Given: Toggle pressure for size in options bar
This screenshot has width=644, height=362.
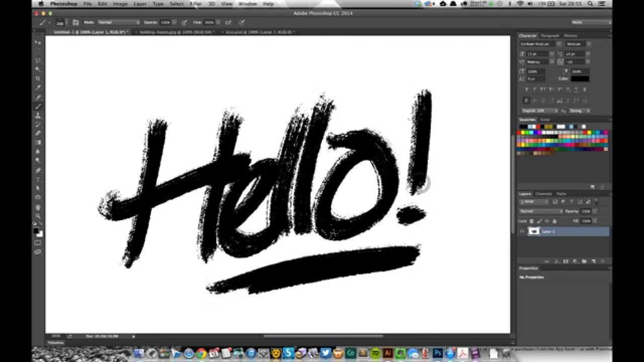Looking at the screenshot, I should click(x=242, y=23).
